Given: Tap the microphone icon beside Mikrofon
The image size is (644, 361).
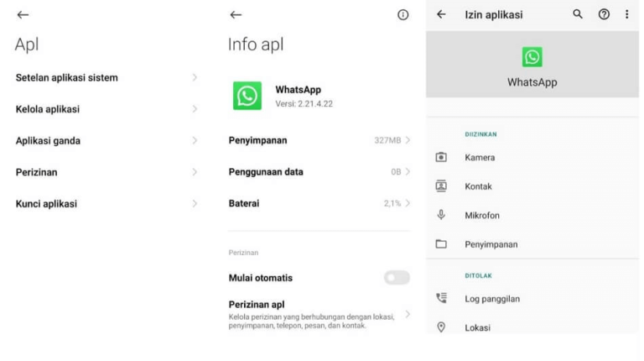Looking at the screenshot, I should click(x=441, y=215).
